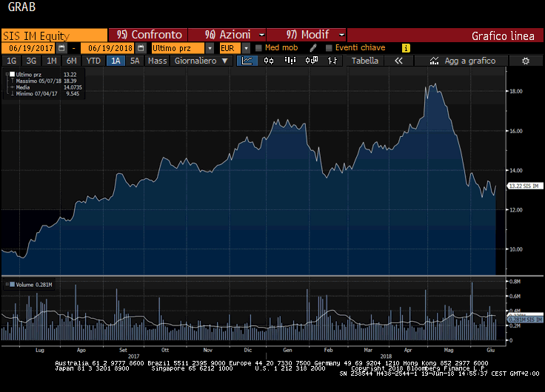
Task: Select the YTD time range tab
Action: (x=93, y=61)
